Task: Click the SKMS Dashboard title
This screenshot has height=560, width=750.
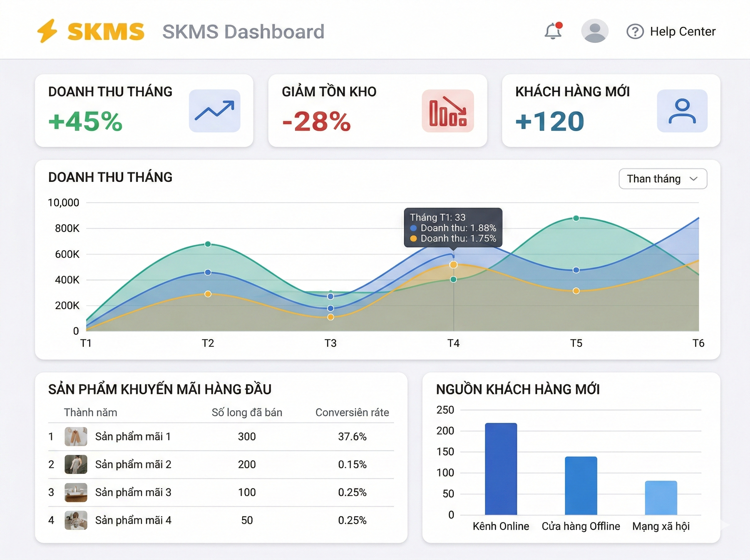Action: click(x=243, y=32)
